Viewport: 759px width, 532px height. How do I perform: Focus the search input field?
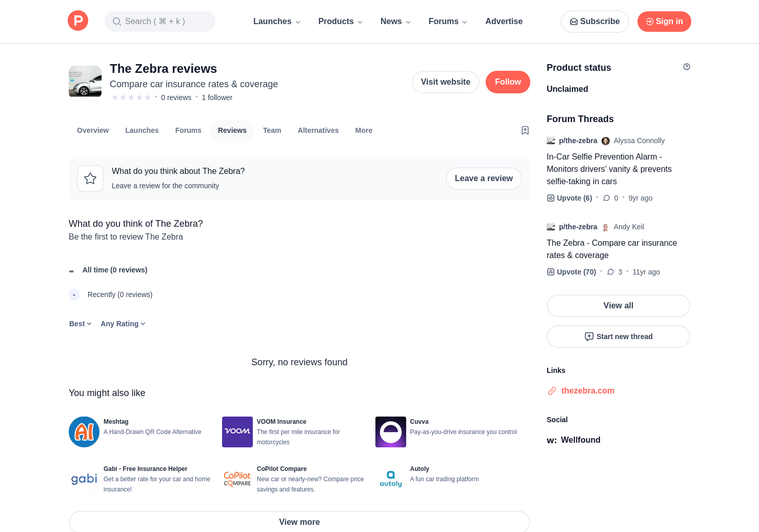[x=160, y=22]
